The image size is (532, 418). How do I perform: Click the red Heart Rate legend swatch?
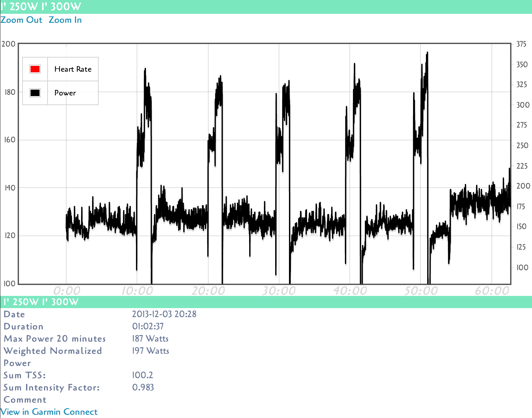click(34, 68)
